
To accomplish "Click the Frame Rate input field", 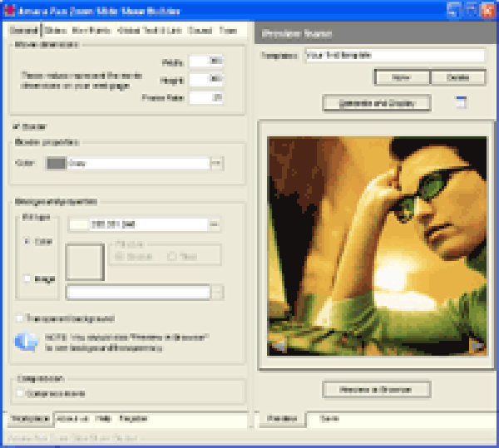I will [x=206, y=97].
